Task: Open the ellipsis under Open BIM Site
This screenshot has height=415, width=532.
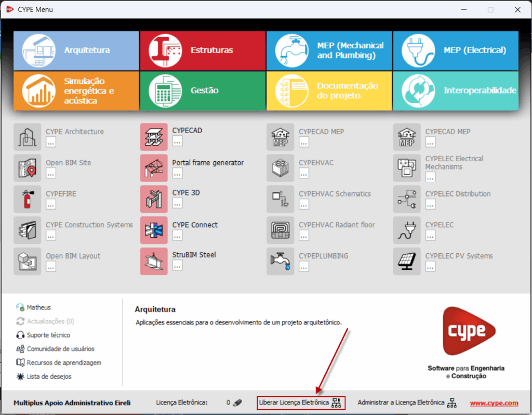Action: (x=51, y=174)
